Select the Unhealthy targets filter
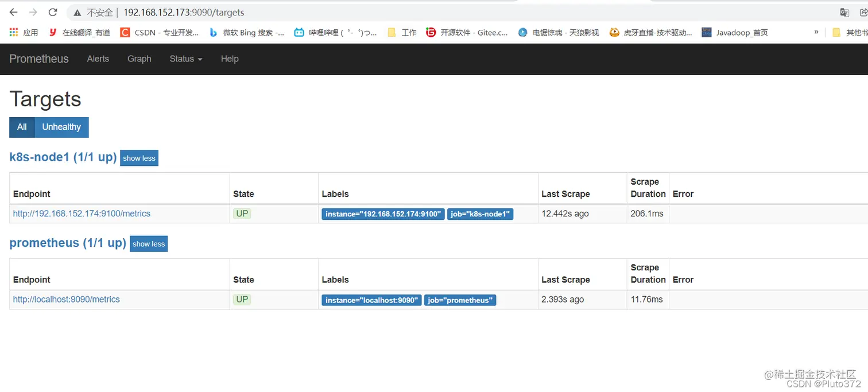The image size is (868, 392). [x=61, y=127]
